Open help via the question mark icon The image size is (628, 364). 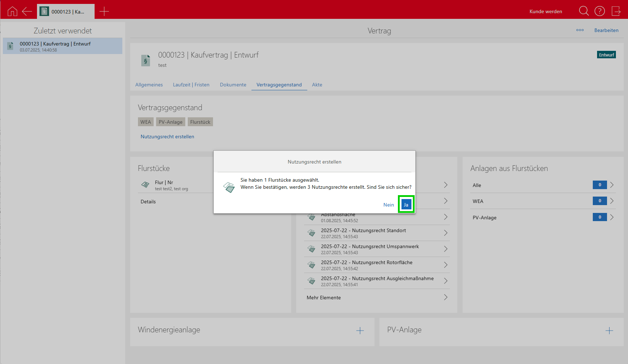click(x=600, y=11)
